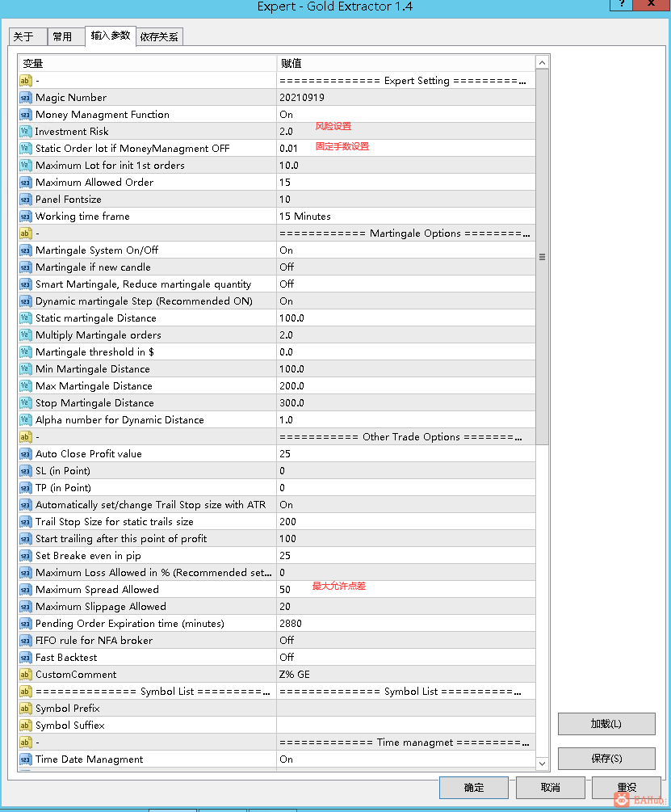This screenshot has width=671, height=812.
Task: Click the Stop Martingale Distance row icon
Action: coord(25,403)
